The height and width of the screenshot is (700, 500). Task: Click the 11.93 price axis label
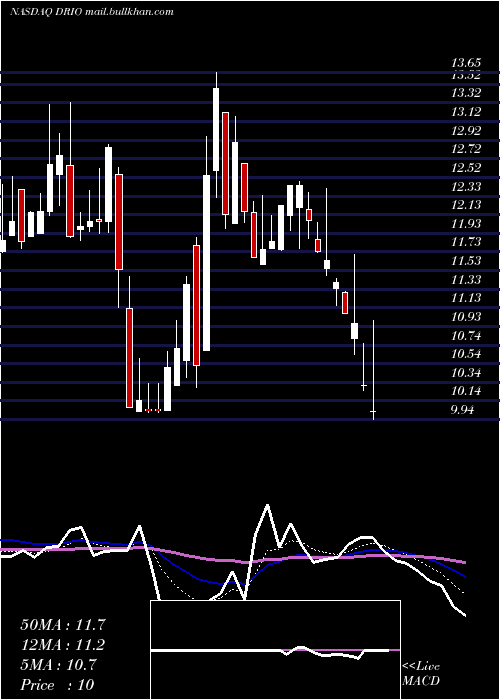(x=466, y=224)
